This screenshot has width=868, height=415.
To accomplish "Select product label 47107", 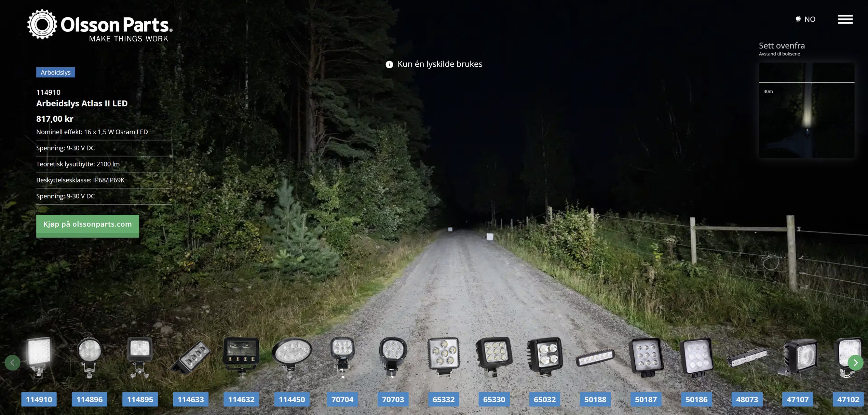I will tap(797, 399).
